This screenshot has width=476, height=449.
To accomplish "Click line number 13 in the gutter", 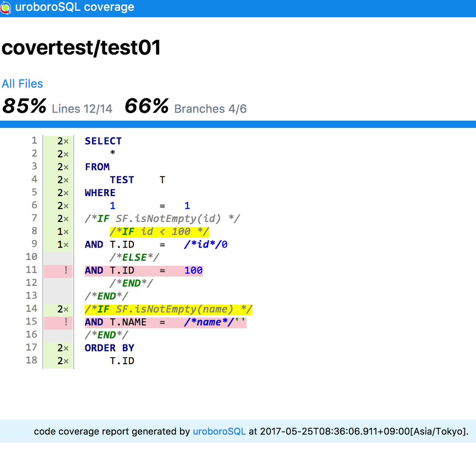I will (31, 296).
